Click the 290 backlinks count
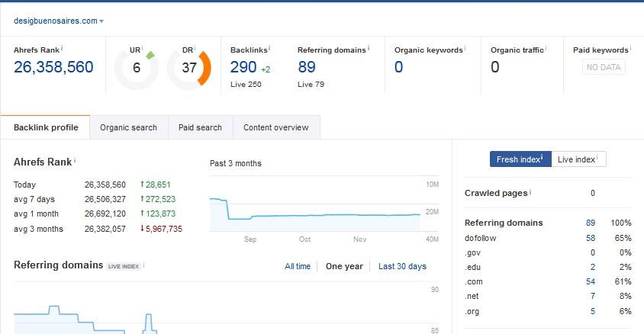The height and width of the screenshot is (334, 644). click(x=243, y=68)
